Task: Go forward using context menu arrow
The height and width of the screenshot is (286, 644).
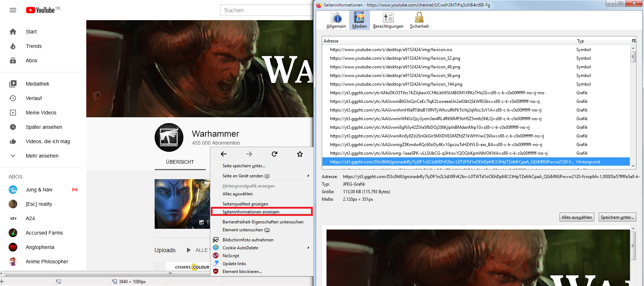Action: pos(249,154)
